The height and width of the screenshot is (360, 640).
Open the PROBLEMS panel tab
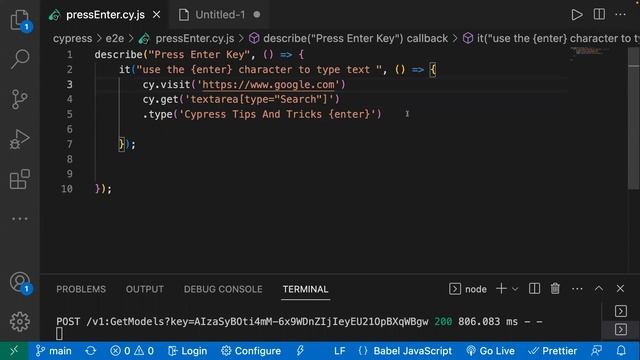(81, 289)
